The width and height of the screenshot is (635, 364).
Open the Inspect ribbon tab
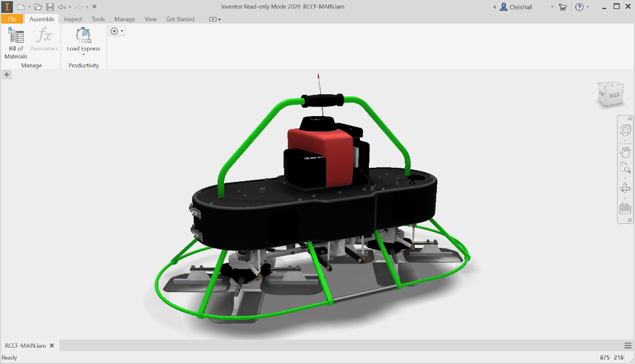pos(73,19)
